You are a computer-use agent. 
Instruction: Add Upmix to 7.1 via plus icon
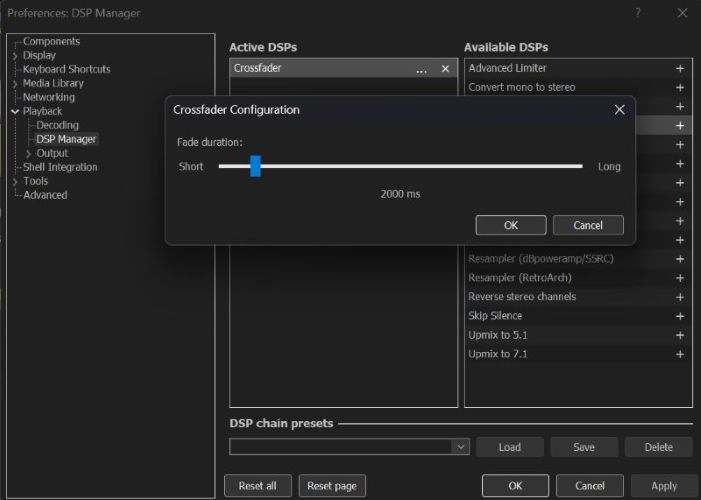(680, 354)
